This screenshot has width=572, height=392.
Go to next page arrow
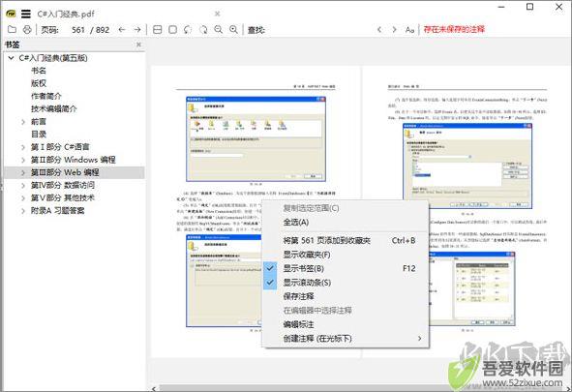tap(137, 30)
